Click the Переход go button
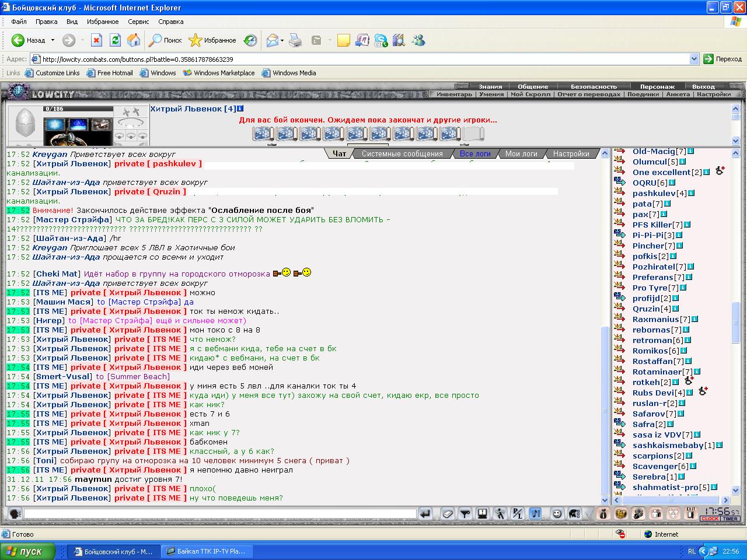The image size is (747, 560). pos(722,59)
